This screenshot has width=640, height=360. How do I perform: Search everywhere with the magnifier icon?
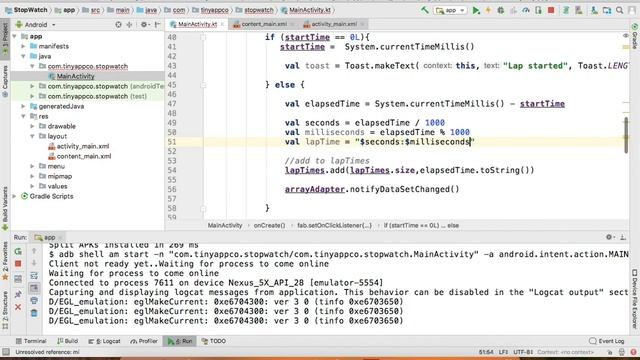pyautogui.click(x=620, y=10)
